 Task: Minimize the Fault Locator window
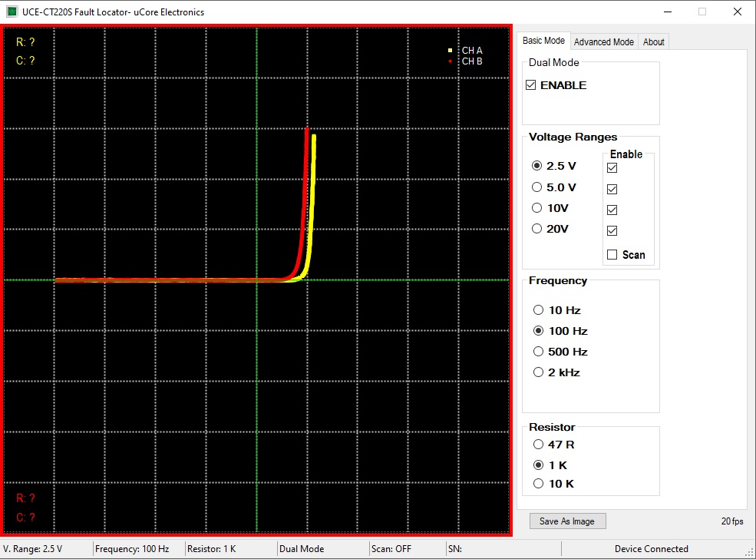[665, 12]
